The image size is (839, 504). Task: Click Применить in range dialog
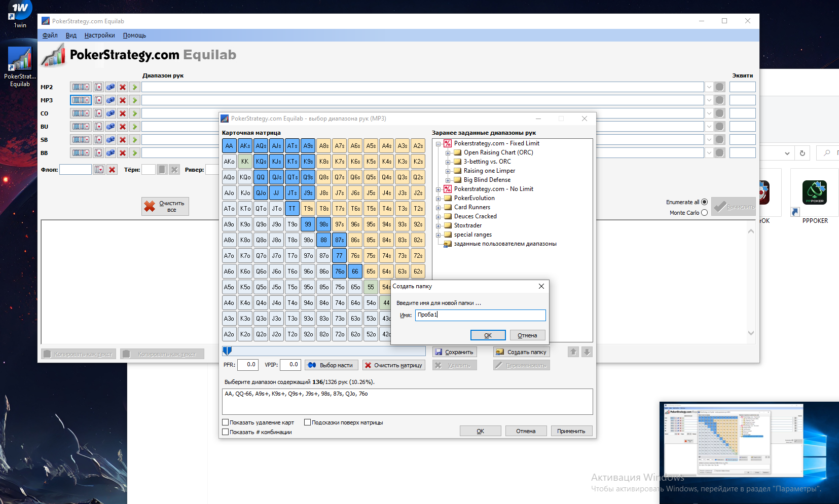[571, 431]
